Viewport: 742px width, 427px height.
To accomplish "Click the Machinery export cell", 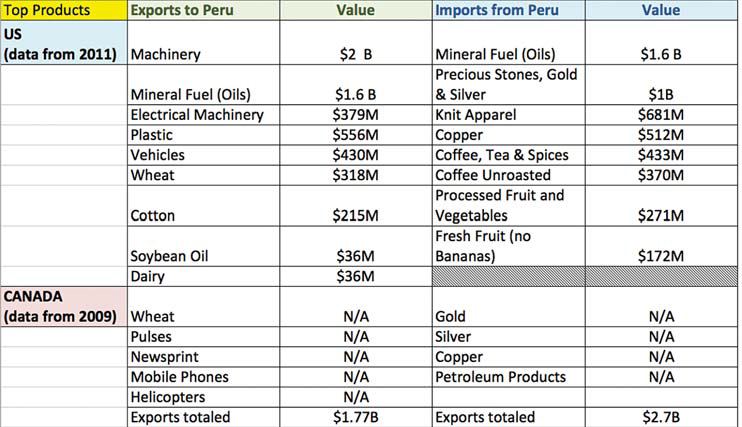I will pyautogui.click(x=203, y=43).
